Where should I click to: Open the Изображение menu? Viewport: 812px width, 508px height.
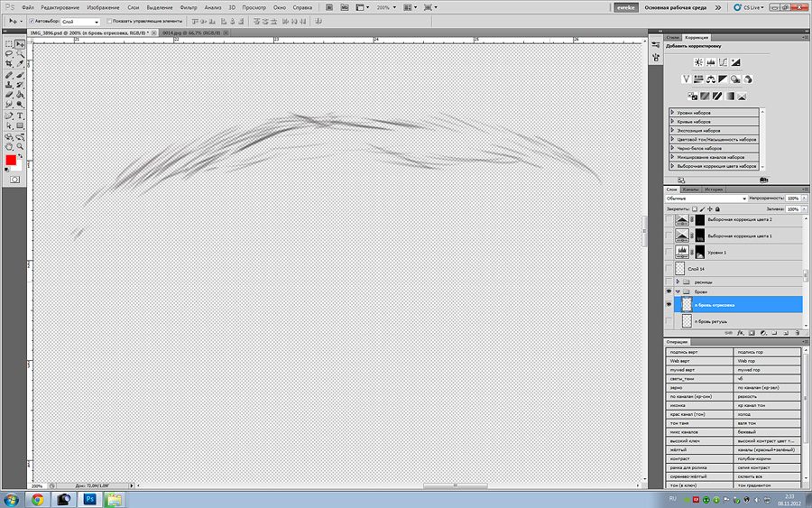click(103, 8)
